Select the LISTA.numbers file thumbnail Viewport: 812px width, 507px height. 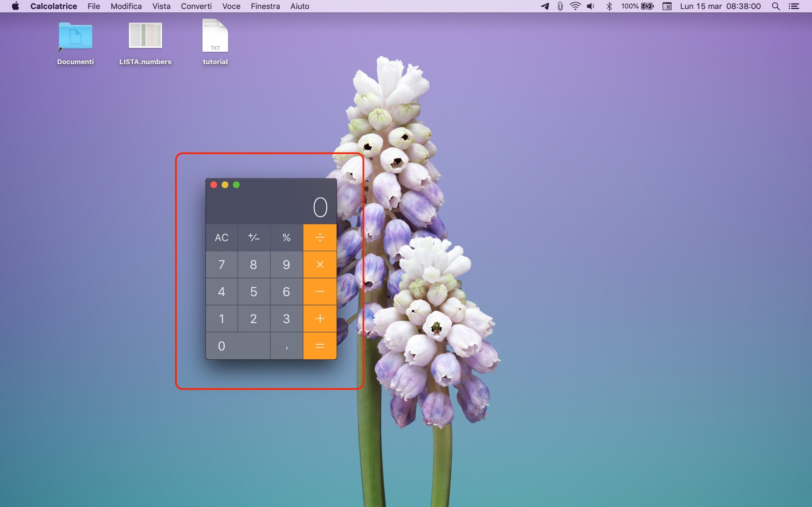pyautogui.click(x=145, y=35)
